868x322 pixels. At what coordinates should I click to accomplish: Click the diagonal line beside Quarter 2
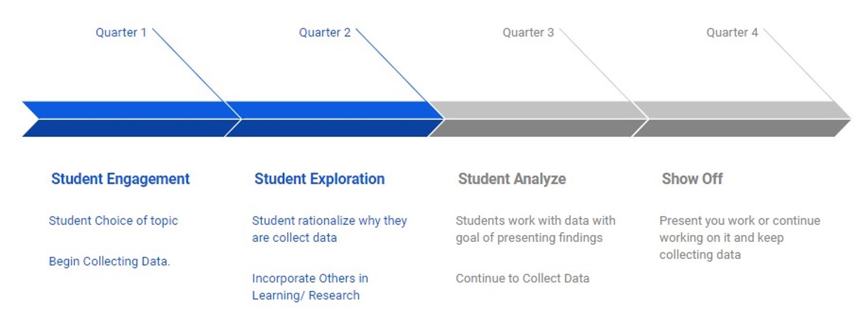(x=391, y=65)
